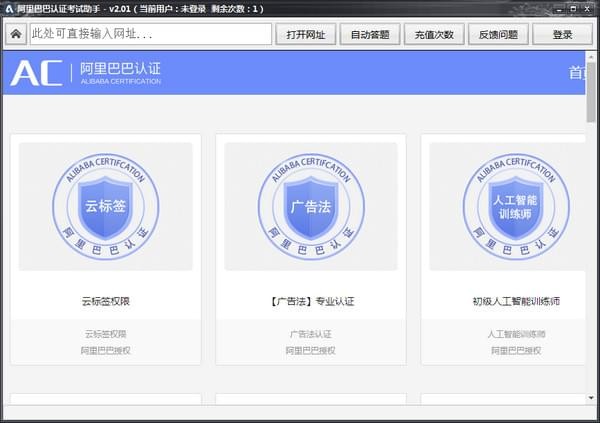Open 充值次数 recharge button

[434, 34]
